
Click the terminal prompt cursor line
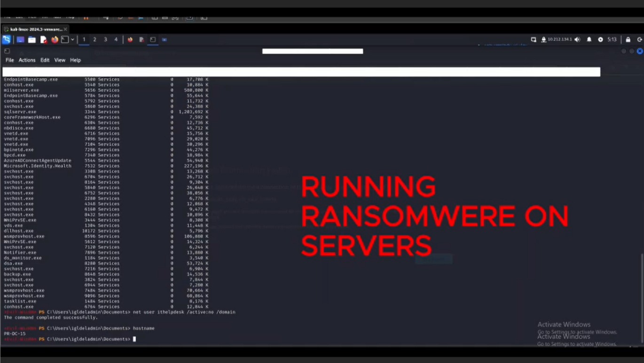tap(70, 339)
